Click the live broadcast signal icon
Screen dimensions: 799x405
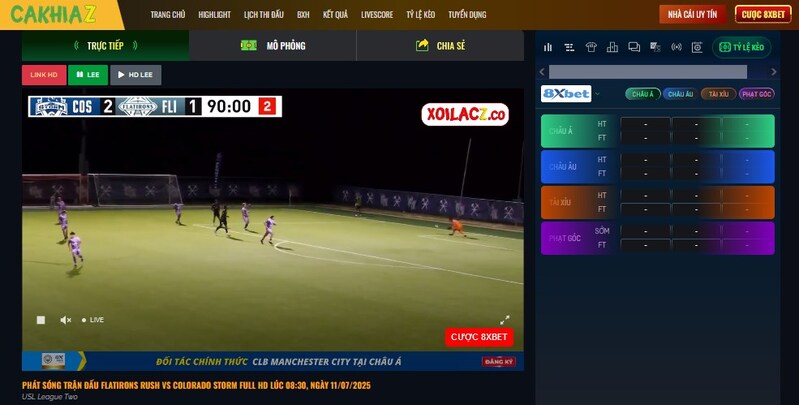click(676, 47)
